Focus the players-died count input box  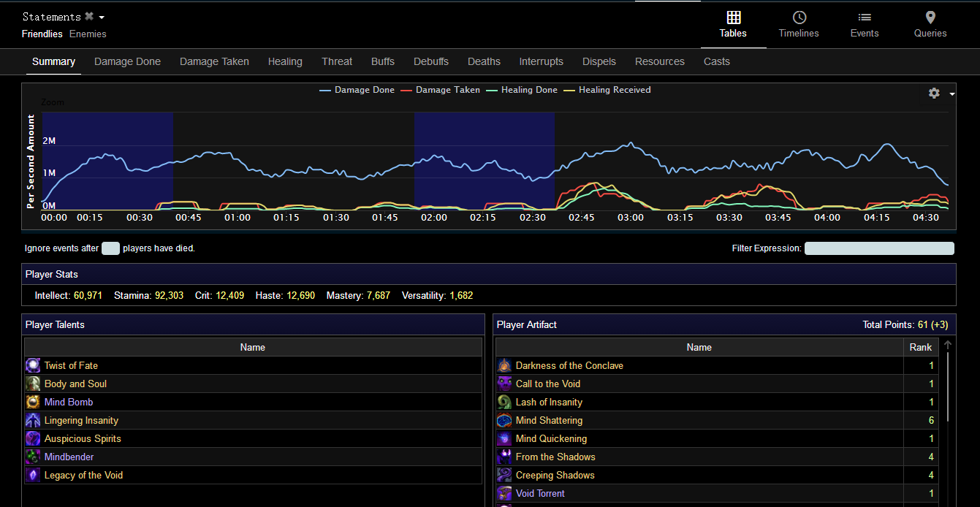pyautogui.click(x=110, y=248)
